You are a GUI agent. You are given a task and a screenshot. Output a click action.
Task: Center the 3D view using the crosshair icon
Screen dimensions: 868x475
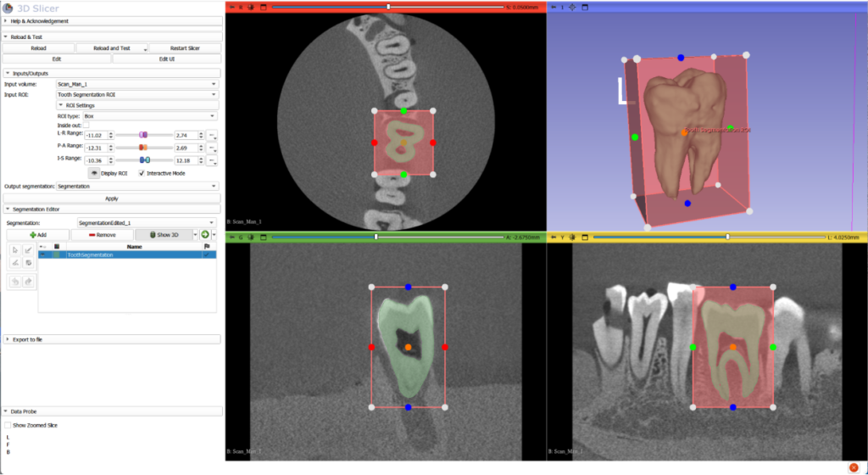571,7
